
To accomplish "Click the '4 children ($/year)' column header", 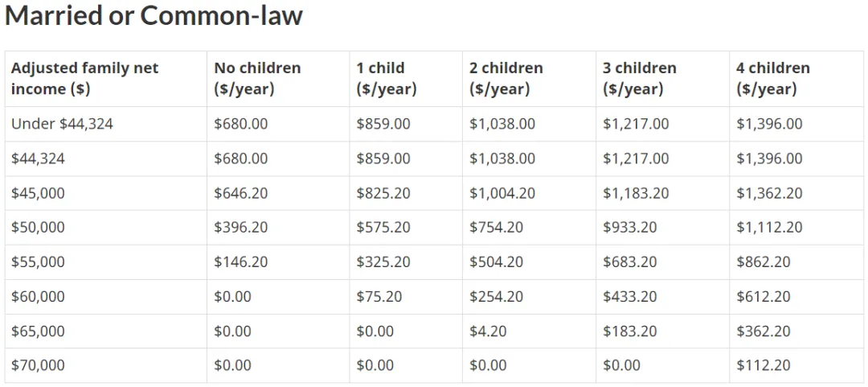I will tap(773, 79).
